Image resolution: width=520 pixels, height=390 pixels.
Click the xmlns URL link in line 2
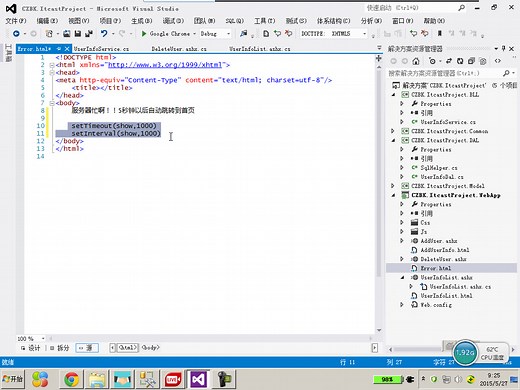[165, 65]
